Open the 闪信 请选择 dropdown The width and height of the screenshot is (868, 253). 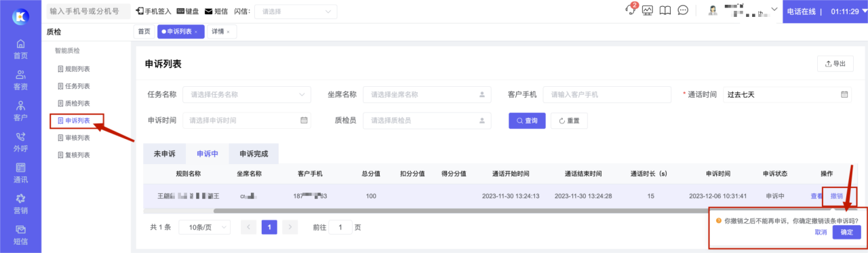(296, 12)
